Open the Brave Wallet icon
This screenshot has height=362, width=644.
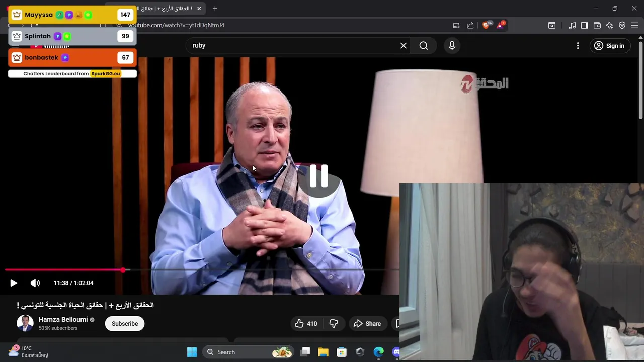[597, 25]
